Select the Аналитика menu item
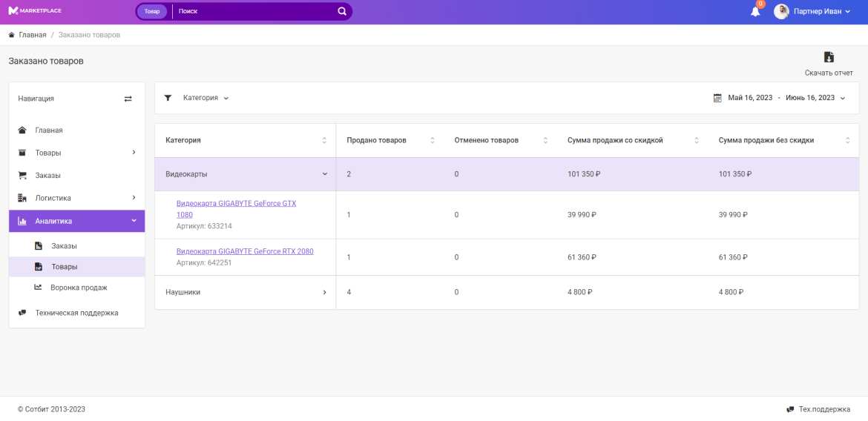The width and height of the screenshot is (868, 421). pyautogui.click(x=77, y=222)
